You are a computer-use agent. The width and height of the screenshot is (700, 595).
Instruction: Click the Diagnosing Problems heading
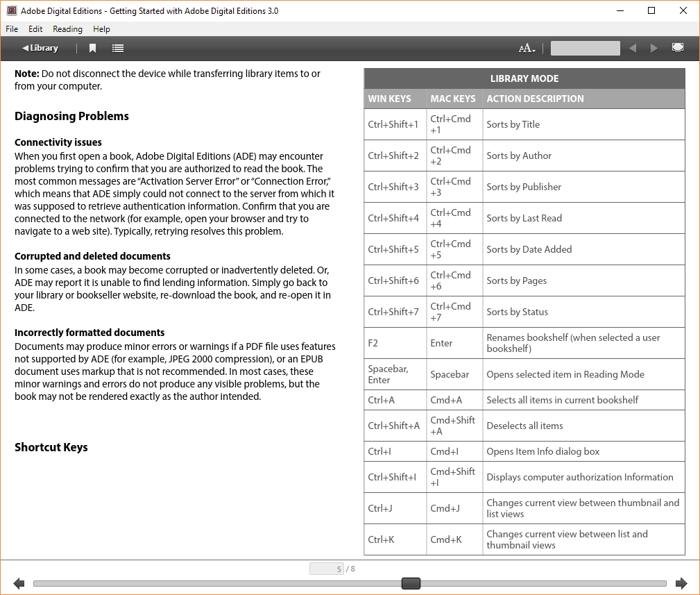(x=71, y=116)
